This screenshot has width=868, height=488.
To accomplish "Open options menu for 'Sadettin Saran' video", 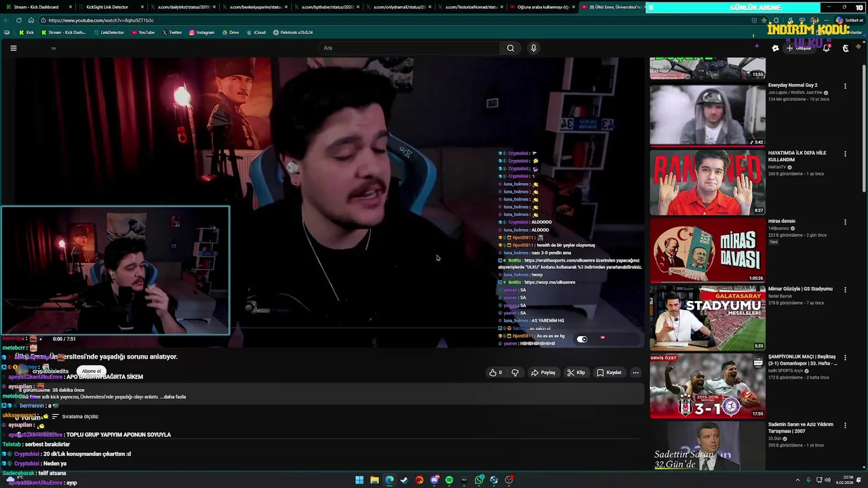I will [845, 425].
